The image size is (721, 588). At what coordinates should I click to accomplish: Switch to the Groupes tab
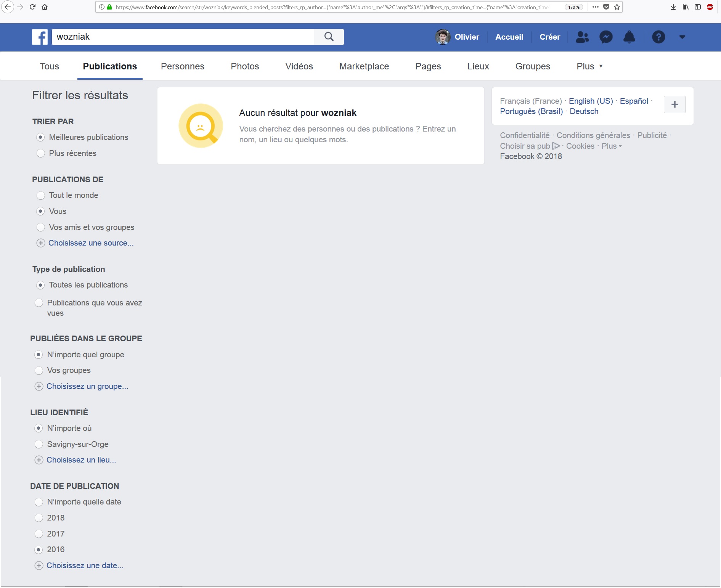[533, 66]
